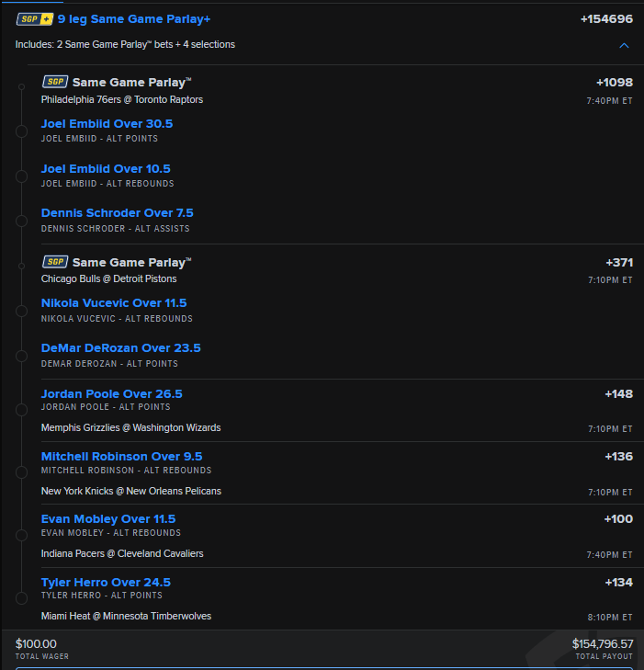Screen dimensions: 644x670
Task: Click Philadelphia 76ers @ Toronto Raptors matchup
Action: click(121, 99)
